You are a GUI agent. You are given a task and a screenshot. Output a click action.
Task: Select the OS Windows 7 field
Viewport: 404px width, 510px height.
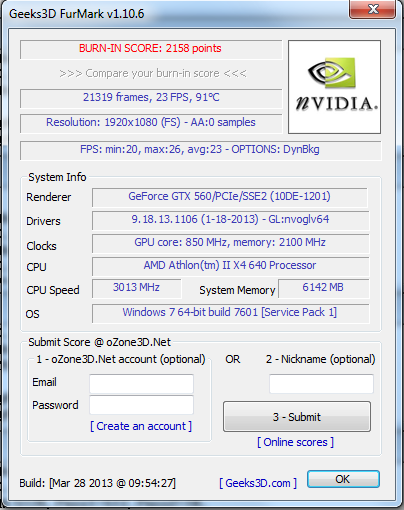231,313
